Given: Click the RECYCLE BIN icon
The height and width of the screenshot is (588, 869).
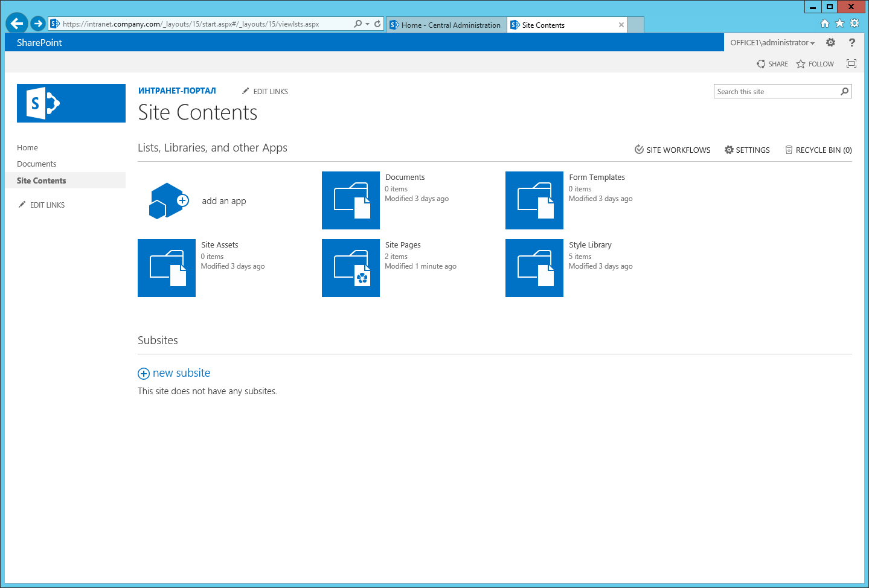Looking at the screenshot, I should [x=789, y=150].
